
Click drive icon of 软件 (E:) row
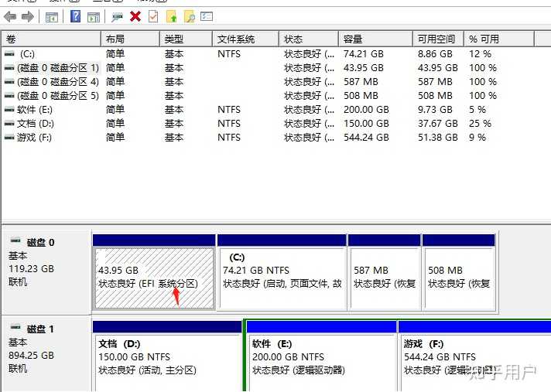tap(9, 110)
